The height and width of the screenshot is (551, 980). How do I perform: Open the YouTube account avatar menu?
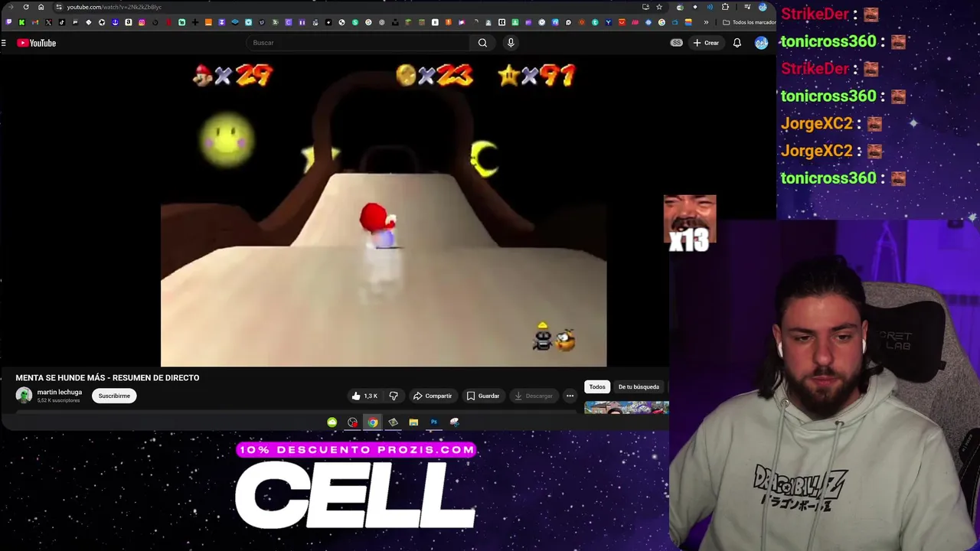(761, 43)
